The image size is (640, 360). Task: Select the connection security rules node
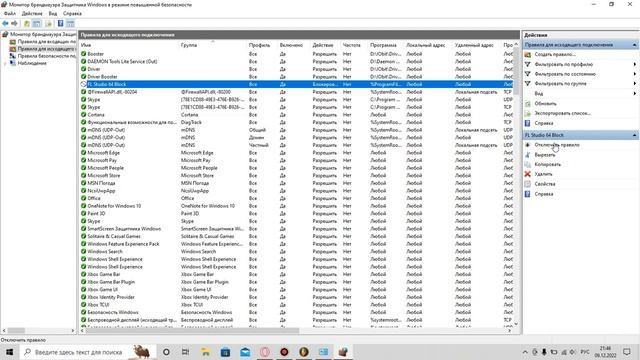[x=43, y=56]
